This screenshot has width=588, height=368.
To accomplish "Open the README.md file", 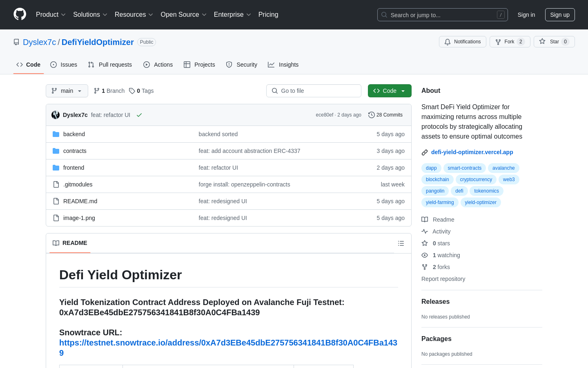I will pyautogui.click(x=80, y=201).
